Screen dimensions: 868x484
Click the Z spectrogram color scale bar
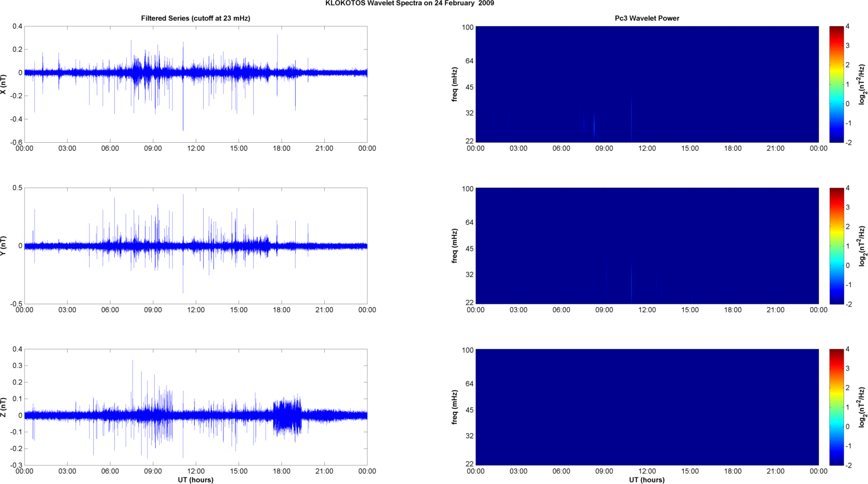point(836,407)
